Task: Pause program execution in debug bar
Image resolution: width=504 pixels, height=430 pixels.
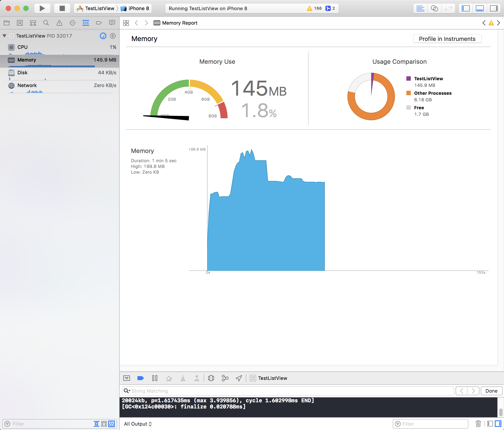Action: (155, 378)
